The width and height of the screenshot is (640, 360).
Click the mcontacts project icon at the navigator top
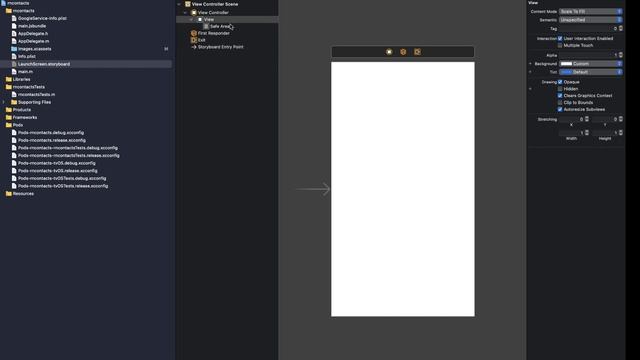pos(3,3)
